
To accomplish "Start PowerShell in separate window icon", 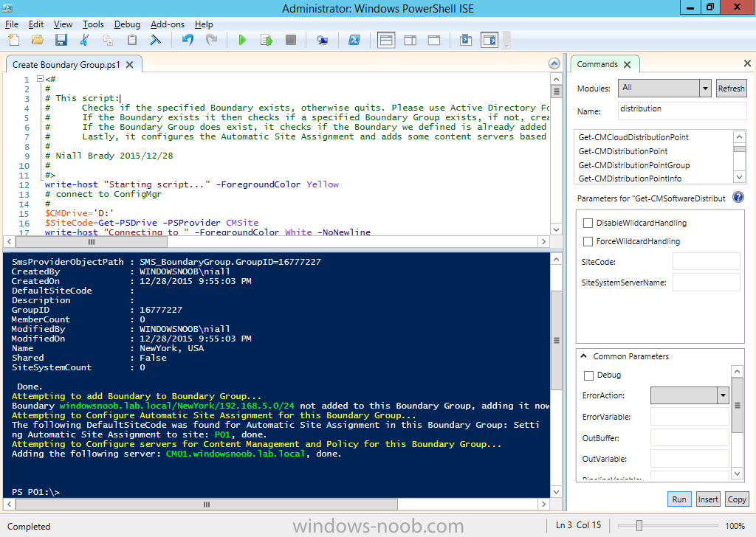I will tap(354, 40).
